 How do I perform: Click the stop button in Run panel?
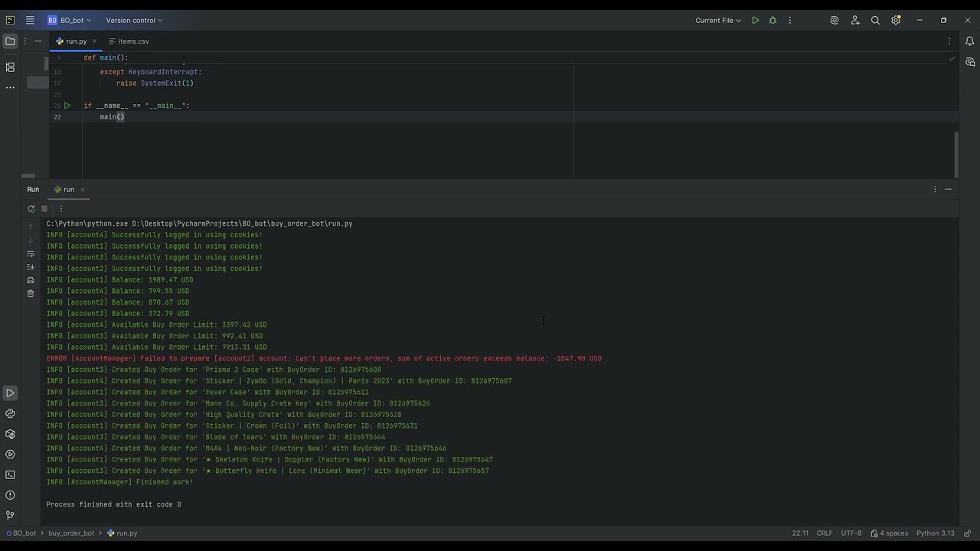(x=44, y=209)
